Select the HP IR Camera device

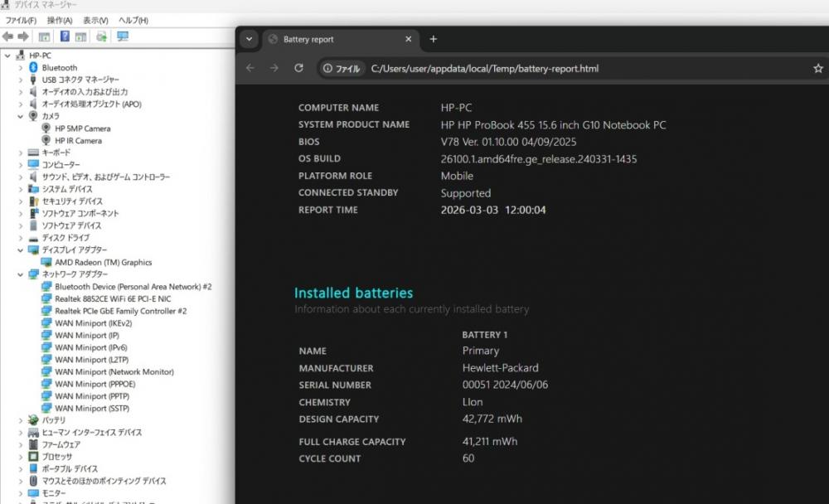tap(78, 141)
